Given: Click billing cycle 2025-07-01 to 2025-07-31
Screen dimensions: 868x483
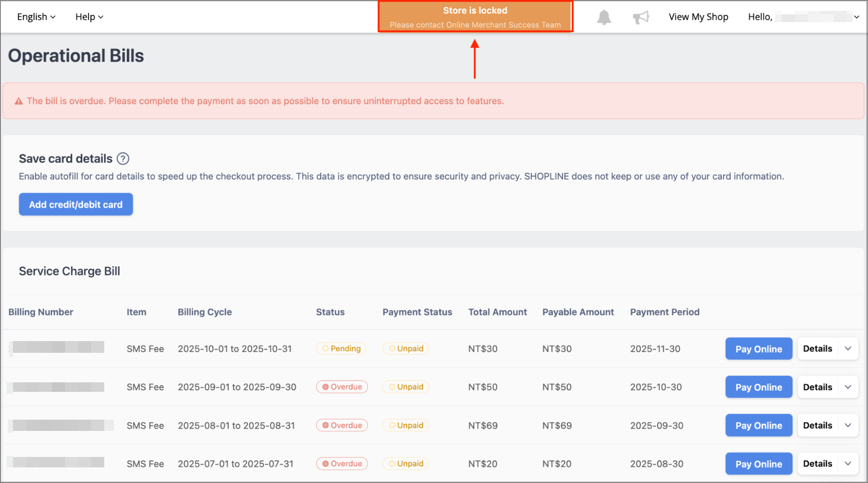Looking at the screenshot, I should (x=236, y=464).
